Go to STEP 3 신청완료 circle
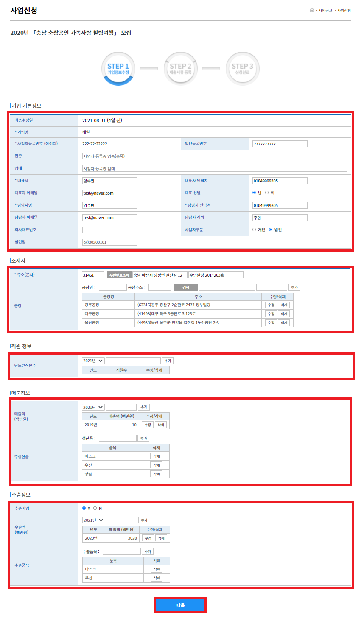Image resolution: width=364 pixels, height=632 pixels. pyautogui.click(x=243, y=69)
